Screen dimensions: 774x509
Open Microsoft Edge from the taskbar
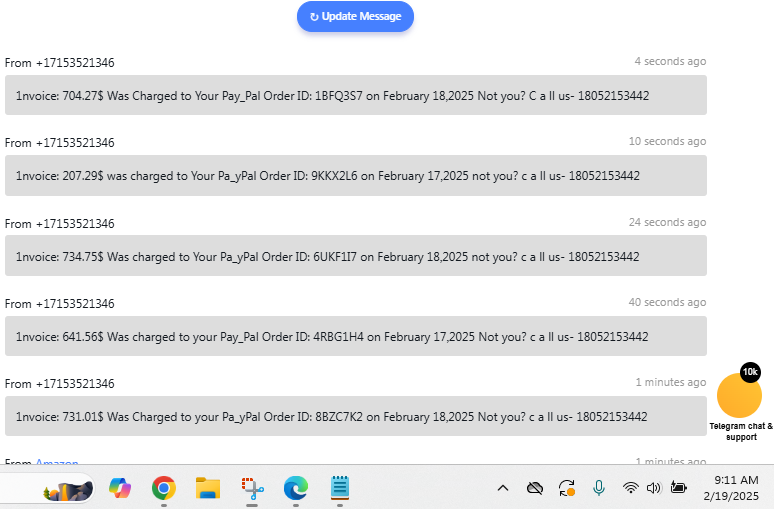(296, 488)
